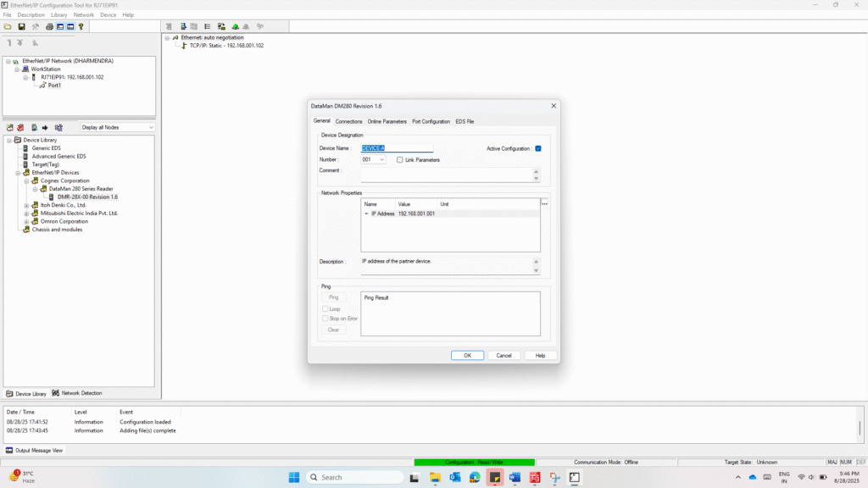Screen dimensions: 868x488
Task: Click OK in the DataMan dialog
Action: (x=467, y=355)
